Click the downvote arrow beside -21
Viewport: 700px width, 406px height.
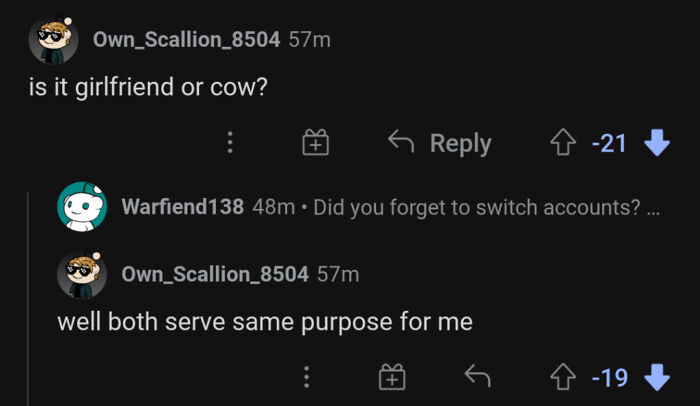point(657,142)
